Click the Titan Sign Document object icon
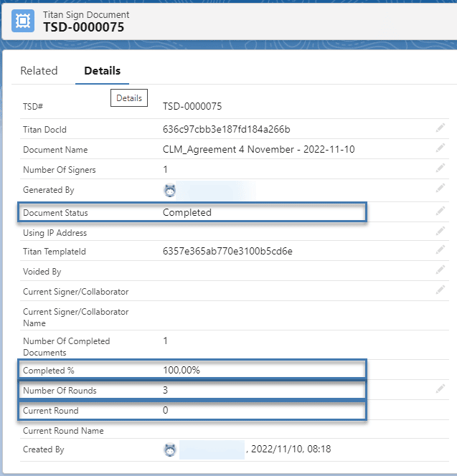 click(23, 21)
